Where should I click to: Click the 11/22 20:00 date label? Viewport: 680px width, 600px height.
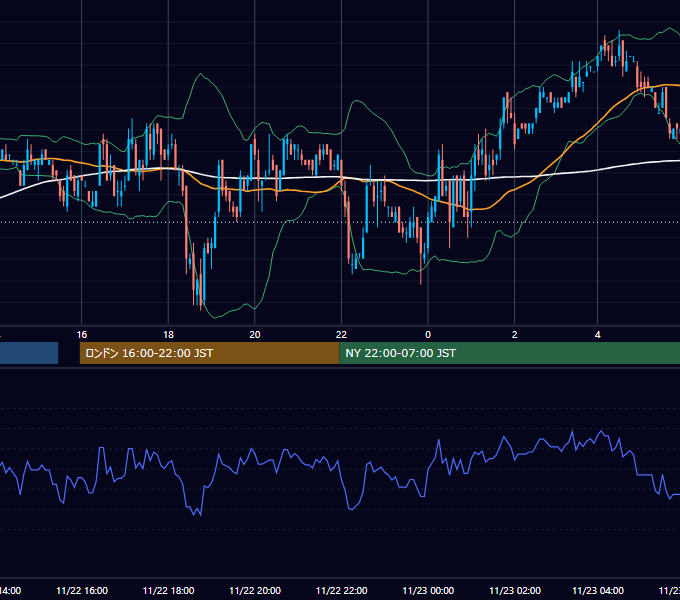[x=255, y=590]
